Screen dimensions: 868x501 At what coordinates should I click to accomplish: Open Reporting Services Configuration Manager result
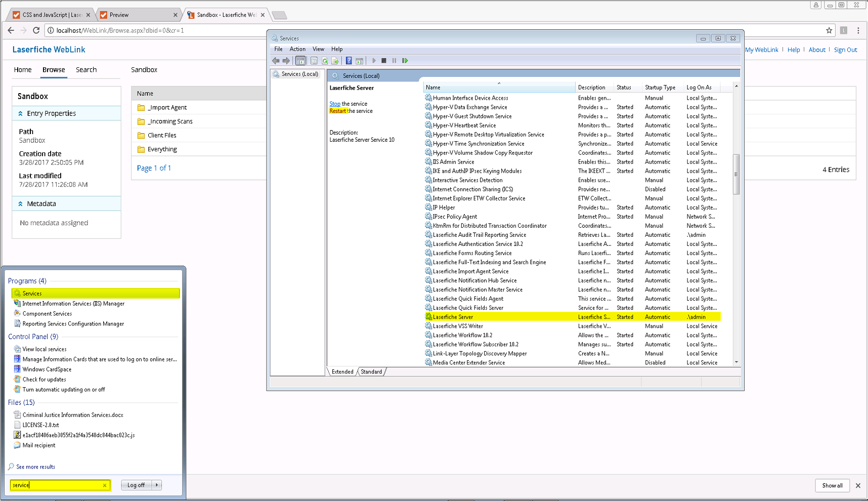click(x=73, y=324)
